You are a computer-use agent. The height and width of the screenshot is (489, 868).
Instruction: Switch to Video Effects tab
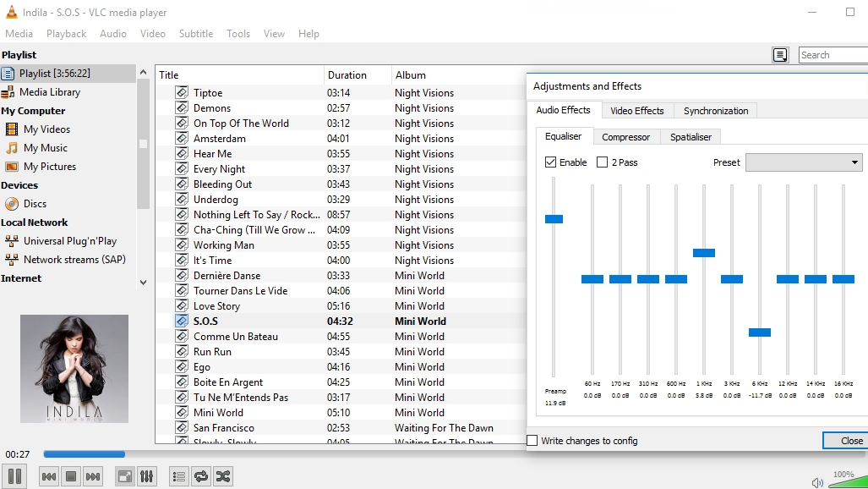click(637, 111)
